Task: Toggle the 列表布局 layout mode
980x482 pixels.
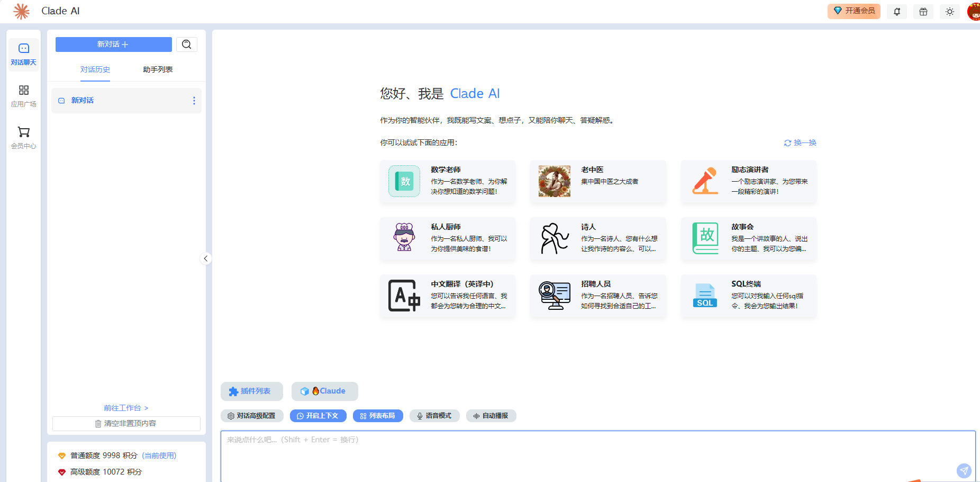Action: (377, 415)
